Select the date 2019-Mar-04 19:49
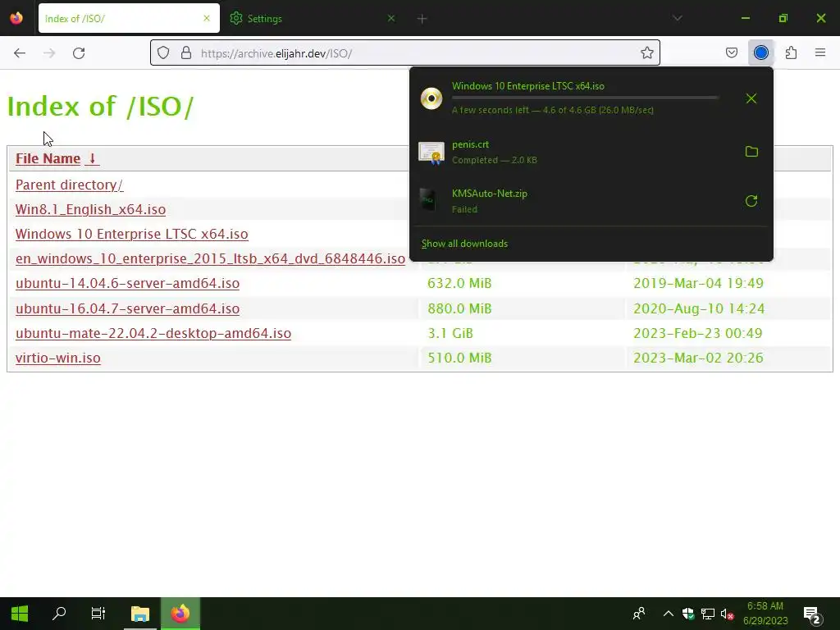Screen dimensions: 840x630 (x=698, y=283)
